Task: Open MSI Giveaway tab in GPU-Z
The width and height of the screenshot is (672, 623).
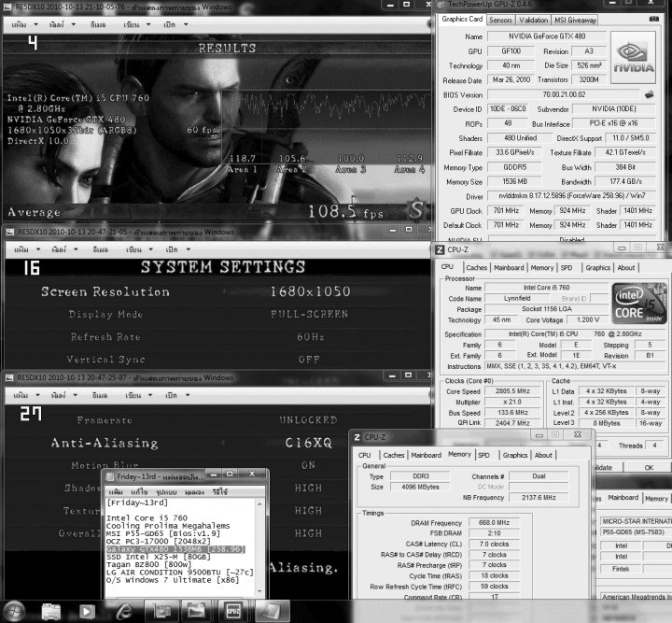Action: click(x=575, y=20)
